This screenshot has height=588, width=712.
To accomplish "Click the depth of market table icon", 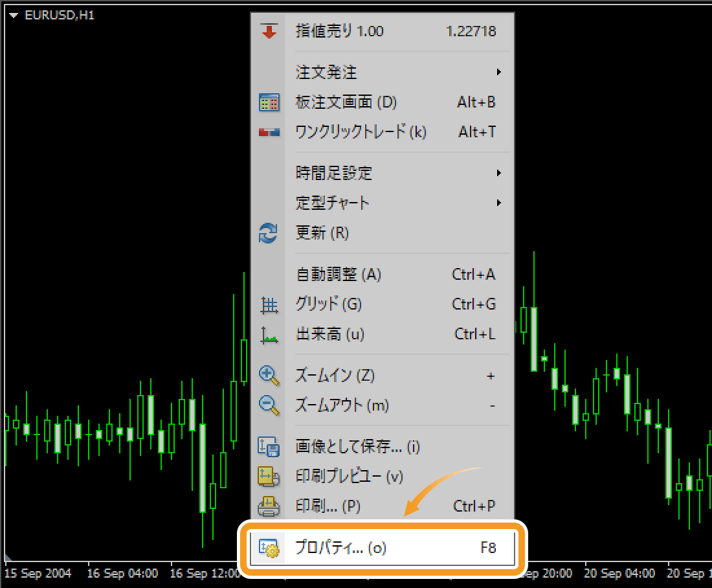I will (269, 102).
